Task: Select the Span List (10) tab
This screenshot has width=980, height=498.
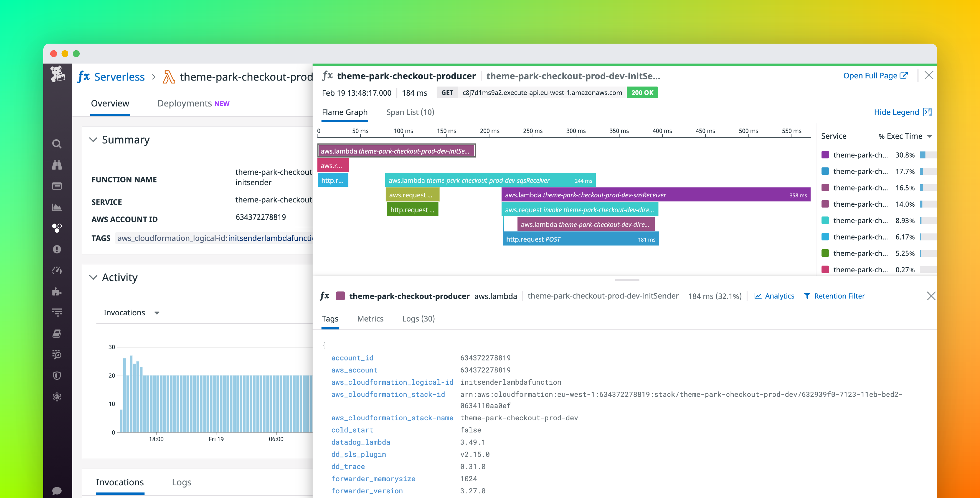Action: [410, 112]
